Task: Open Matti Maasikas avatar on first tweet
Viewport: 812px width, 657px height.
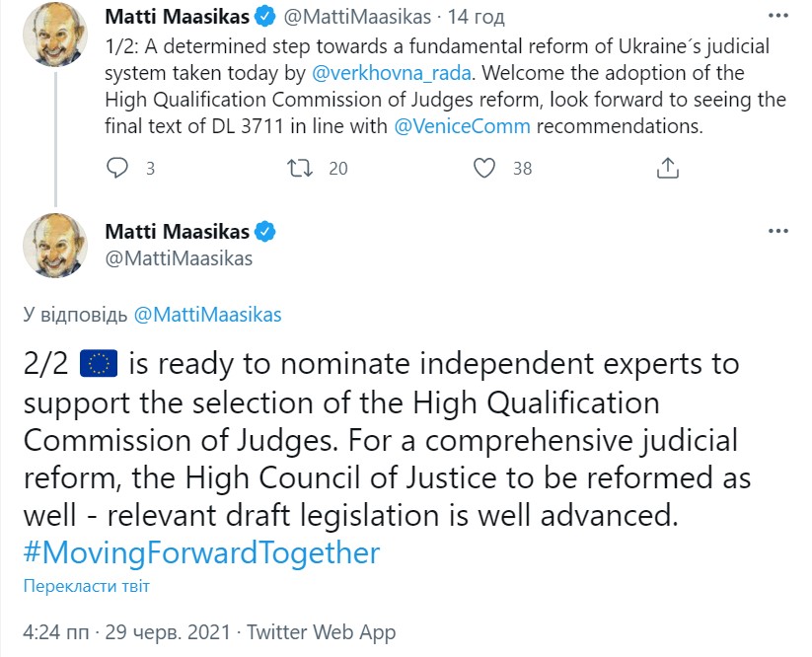Action: 55,35
